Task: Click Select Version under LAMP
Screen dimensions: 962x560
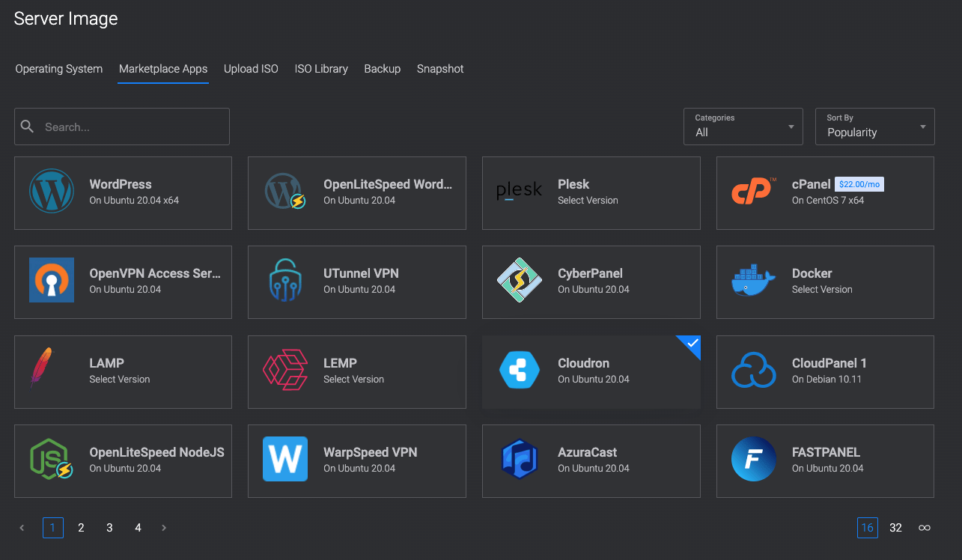Action: pos(120,380)
